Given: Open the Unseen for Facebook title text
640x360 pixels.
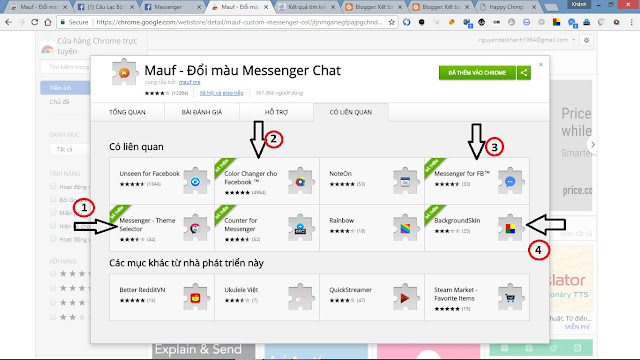Looking at the screenshot, I should (x=149, y=173).
